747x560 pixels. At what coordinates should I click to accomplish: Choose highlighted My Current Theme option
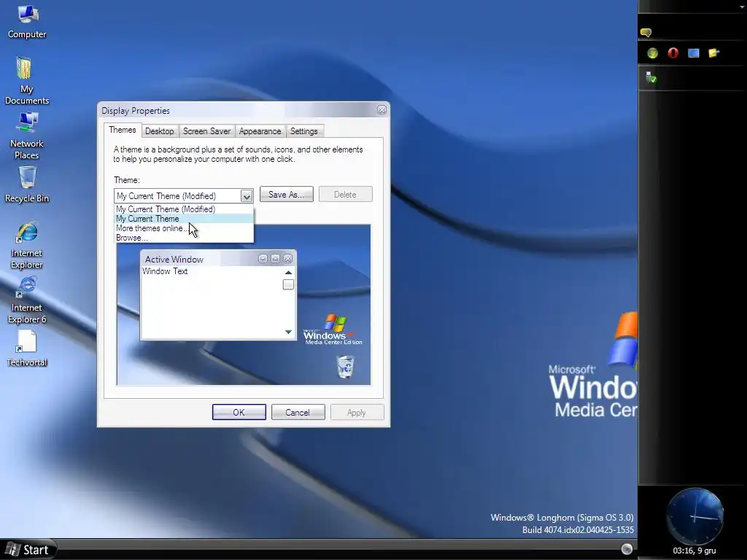click(x=183, y=219)
